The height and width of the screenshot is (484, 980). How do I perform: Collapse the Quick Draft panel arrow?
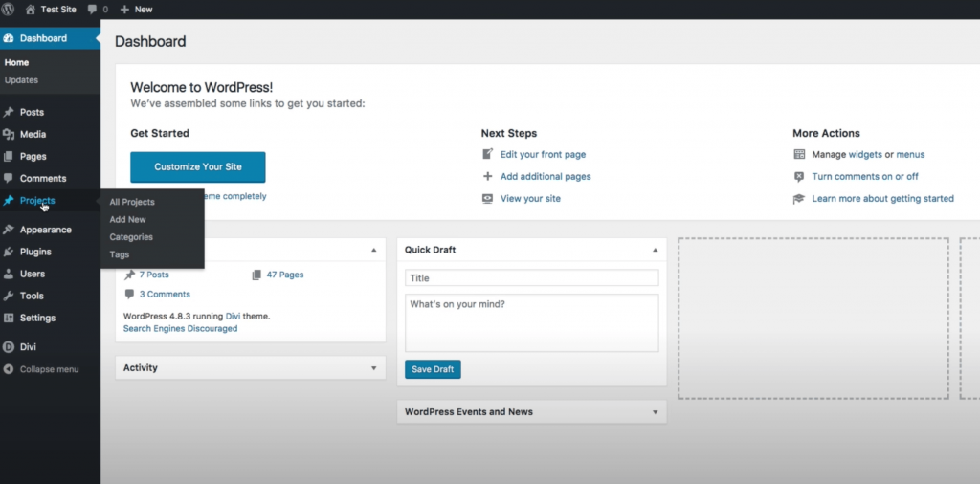[x=655, y=250]
